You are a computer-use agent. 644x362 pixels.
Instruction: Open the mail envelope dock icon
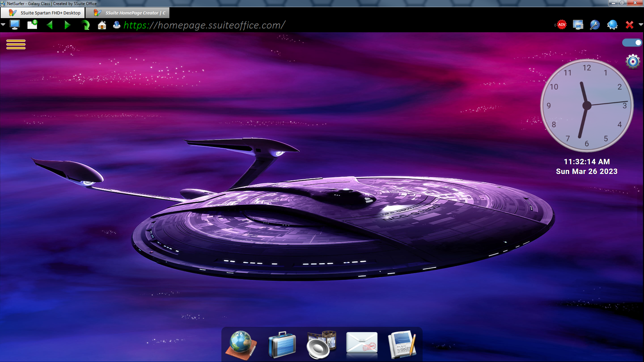[x=362, y=343]
